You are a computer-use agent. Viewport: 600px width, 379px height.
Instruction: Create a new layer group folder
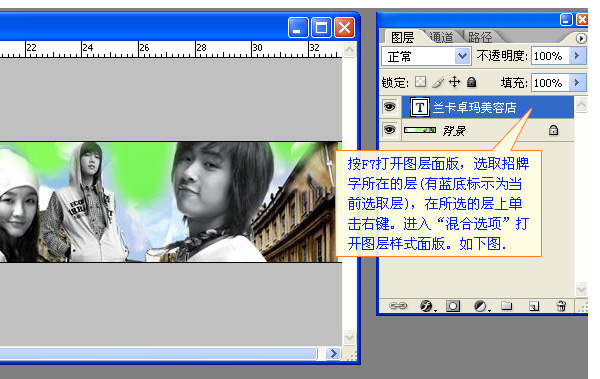click(507, 305)
